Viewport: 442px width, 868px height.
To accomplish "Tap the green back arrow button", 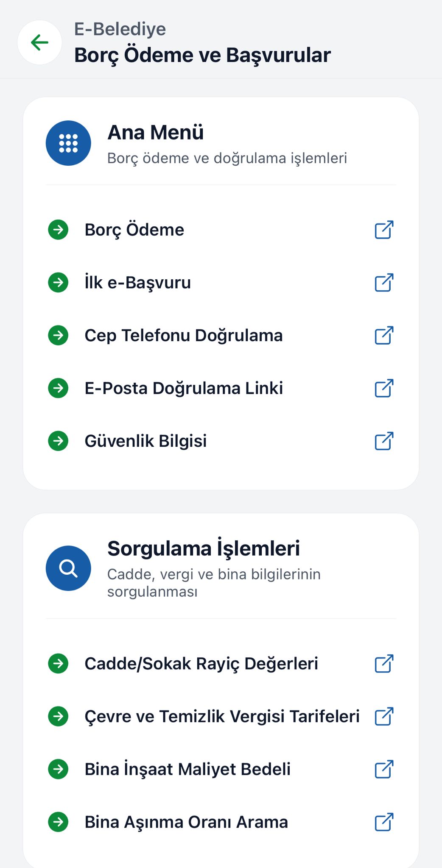I will coord(39,42).
